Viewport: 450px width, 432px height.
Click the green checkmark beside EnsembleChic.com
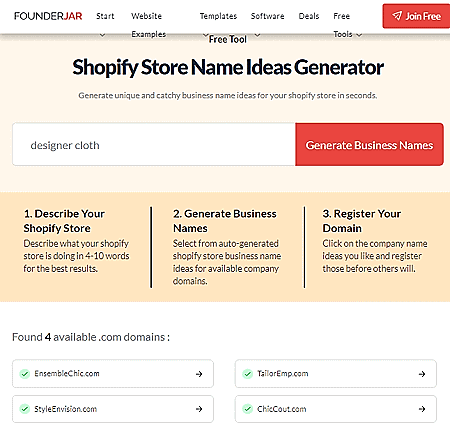(x=25, y=374)
